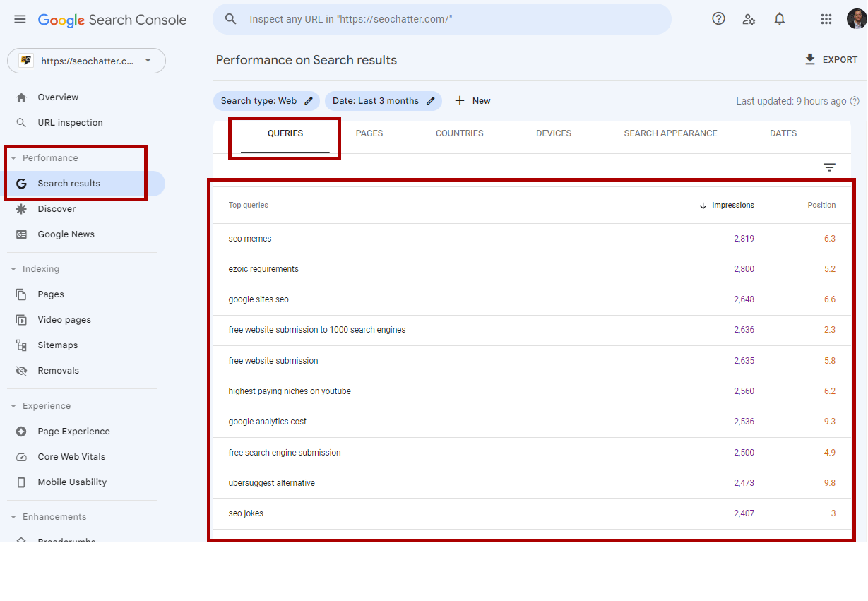The image size is (868, 601).
Task: Click the Inspect any URL search field
Action: [442, 19]
